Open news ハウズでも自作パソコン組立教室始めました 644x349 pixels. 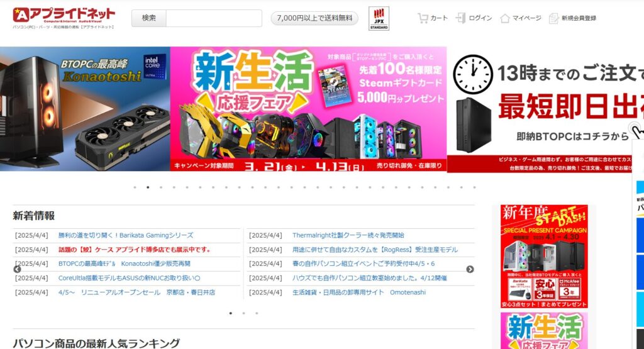click(x=370, y=278)
